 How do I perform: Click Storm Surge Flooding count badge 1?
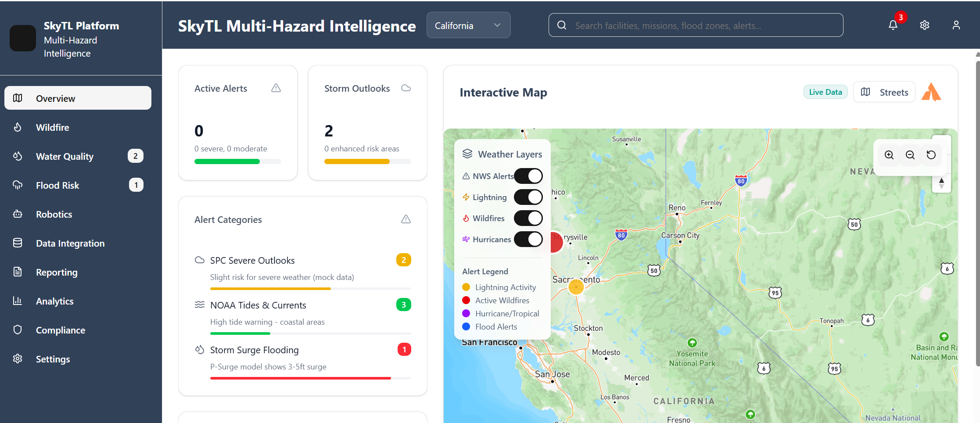[404, 349]
